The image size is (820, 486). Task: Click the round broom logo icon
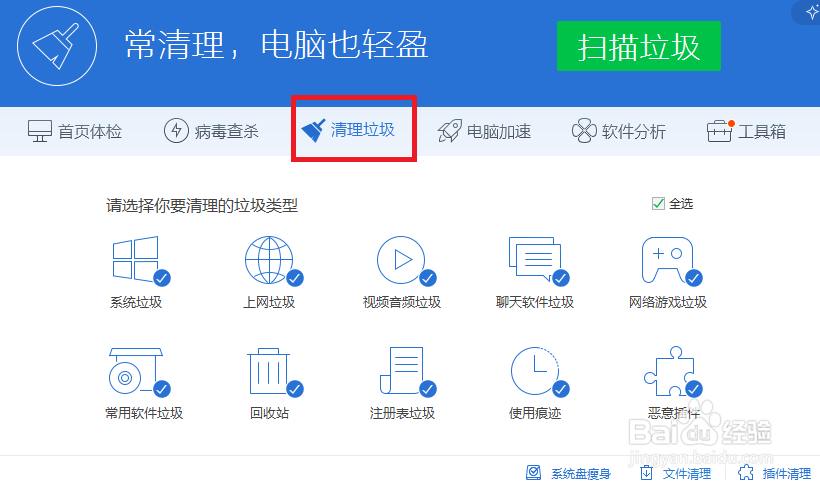57,46
